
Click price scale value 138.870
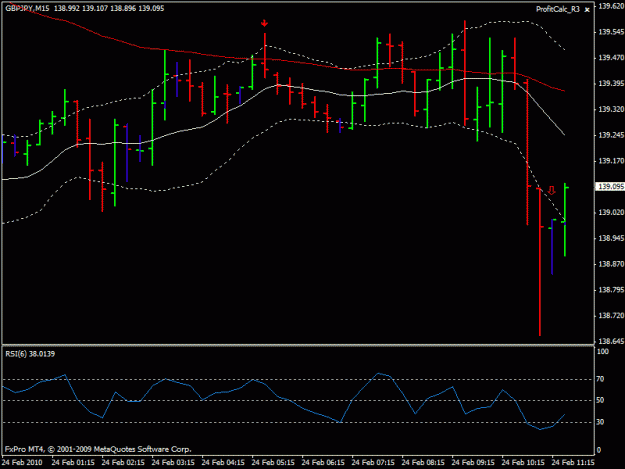coord(611,264)
